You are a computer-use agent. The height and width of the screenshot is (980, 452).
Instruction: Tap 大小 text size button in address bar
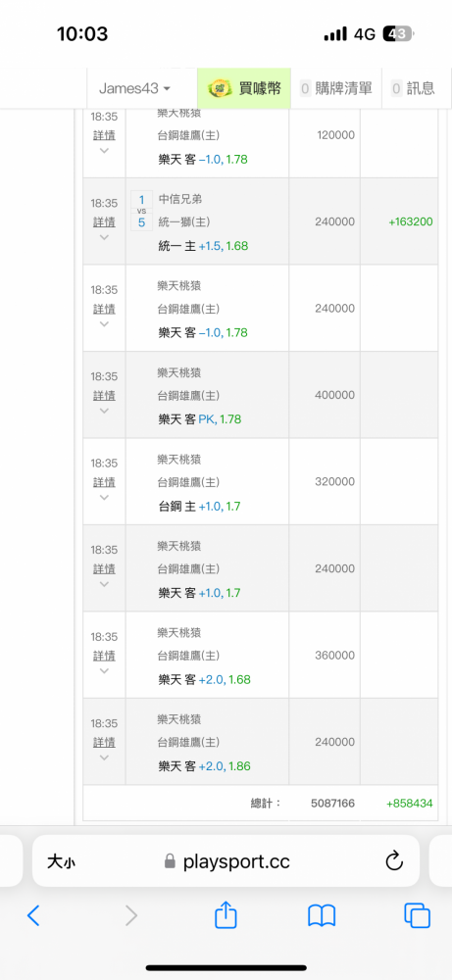tap(62, 862)
